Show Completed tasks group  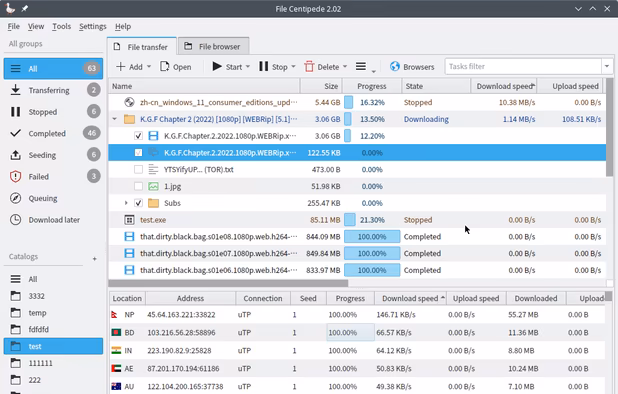tap(53, 134)
